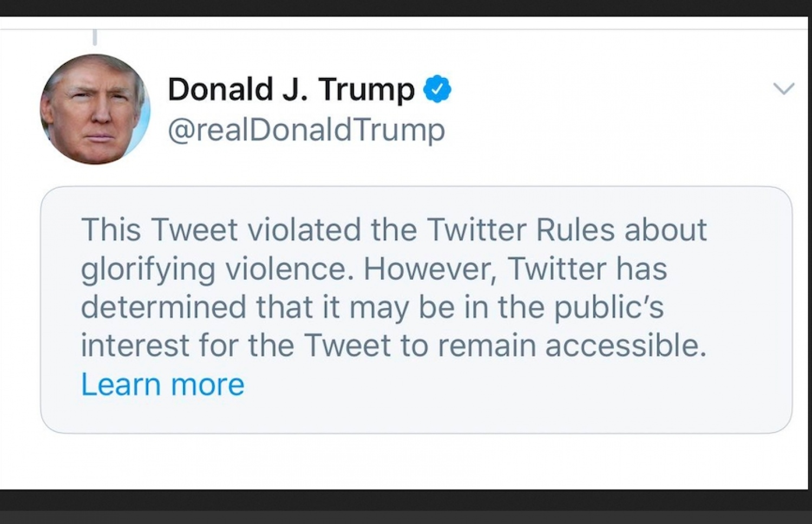Click the white space below notice box

click(406, 461)
